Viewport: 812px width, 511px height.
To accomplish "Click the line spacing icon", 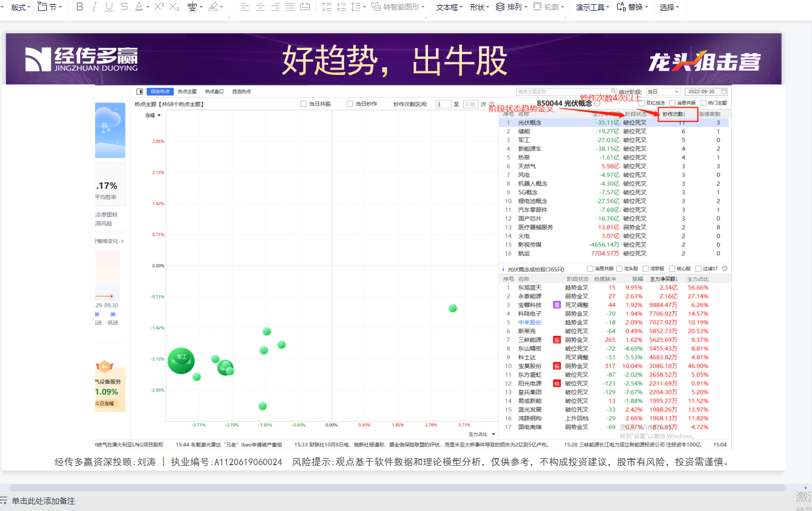I will point(355,7).
